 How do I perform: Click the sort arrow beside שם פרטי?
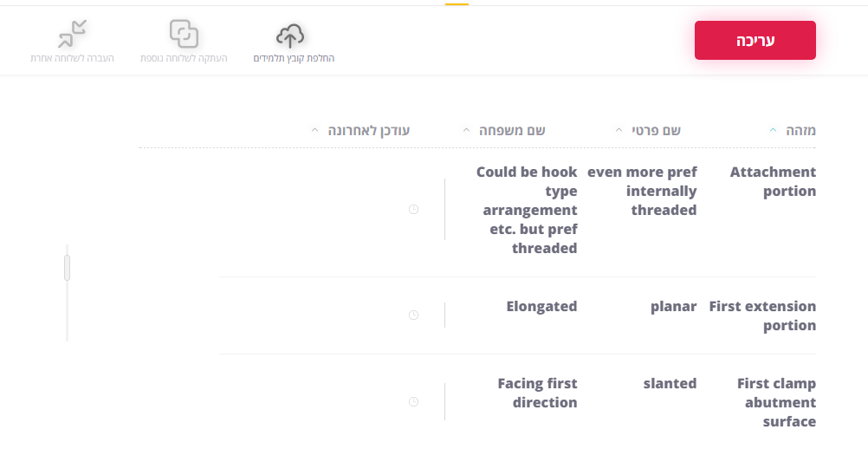619,131
